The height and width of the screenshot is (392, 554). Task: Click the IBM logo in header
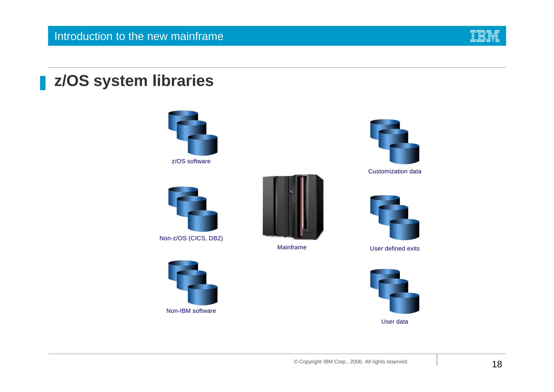[x=484, y=36]
